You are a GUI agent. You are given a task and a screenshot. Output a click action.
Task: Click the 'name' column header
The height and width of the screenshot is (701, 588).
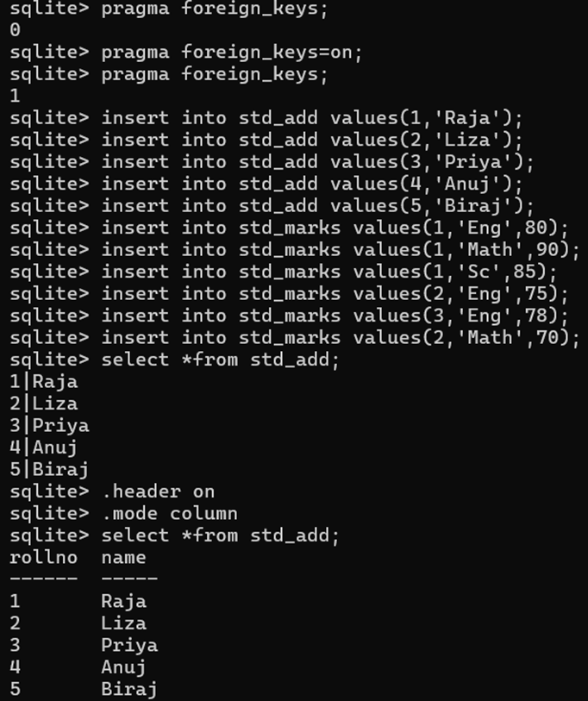[x=123, y=557]
